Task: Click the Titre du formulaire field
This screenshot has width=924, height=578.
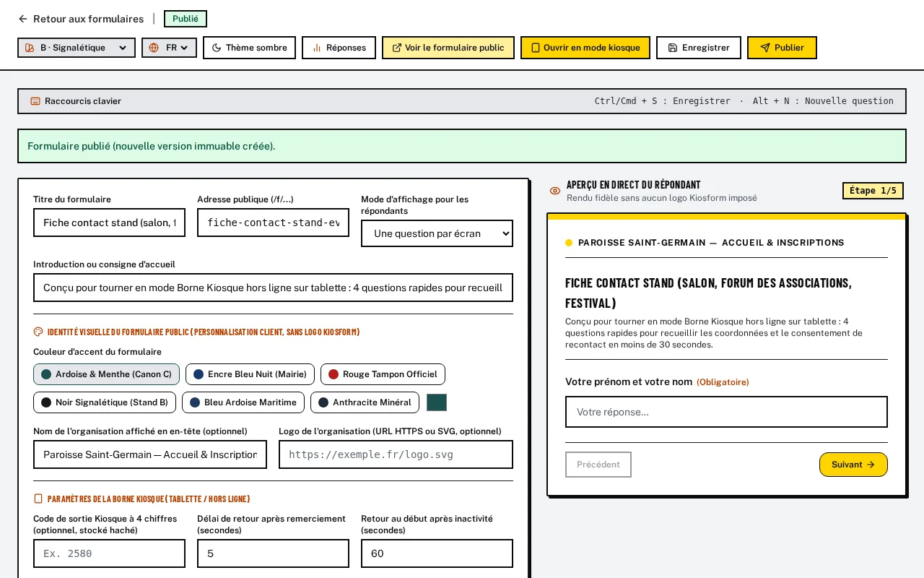Action: pyautogui.click(x=109, y=223)
